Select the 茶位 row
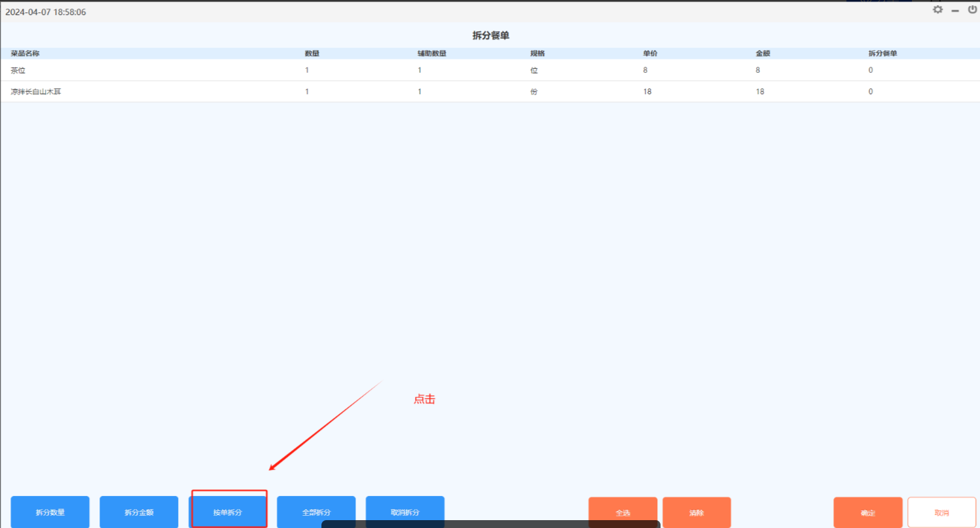The width and height of the screenshot is (980, 528). pyautogui.click(x=18, y=70)
